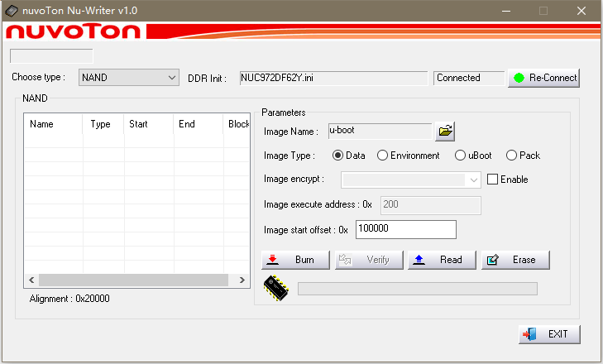Open the Image encrypt dropdown

point(411,180)
